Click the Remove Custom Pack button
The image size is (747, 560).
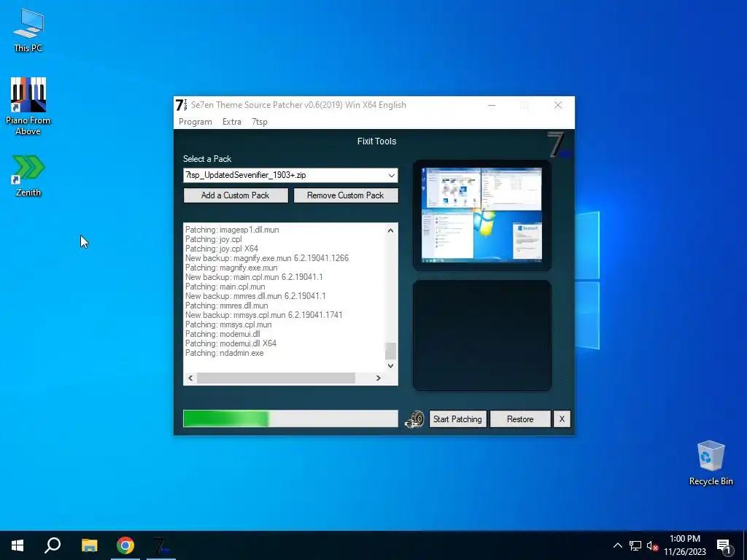(345, 195)
